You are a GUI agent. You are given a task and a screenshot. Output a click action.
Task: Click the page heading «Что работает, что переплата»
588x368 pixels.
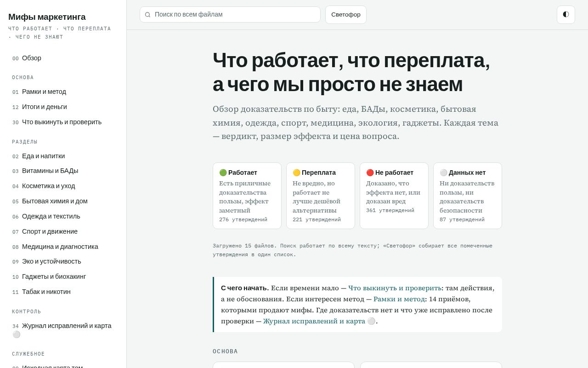coord(351,72)
